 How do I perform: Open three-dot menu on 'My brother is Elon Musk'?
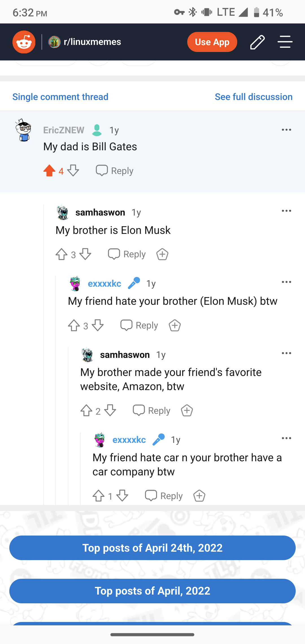point(286,211)
